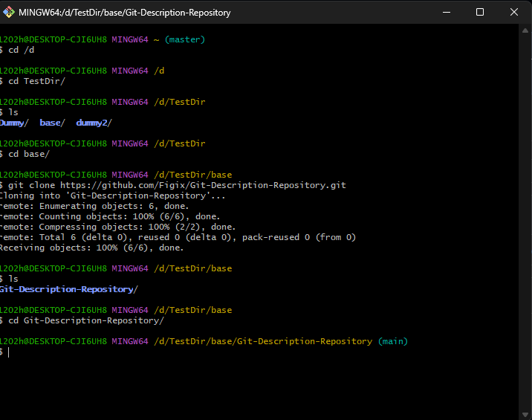Click the dummy2/ folder in ls output
This screenshot has height=420, width=532.
tap(94, 123)
